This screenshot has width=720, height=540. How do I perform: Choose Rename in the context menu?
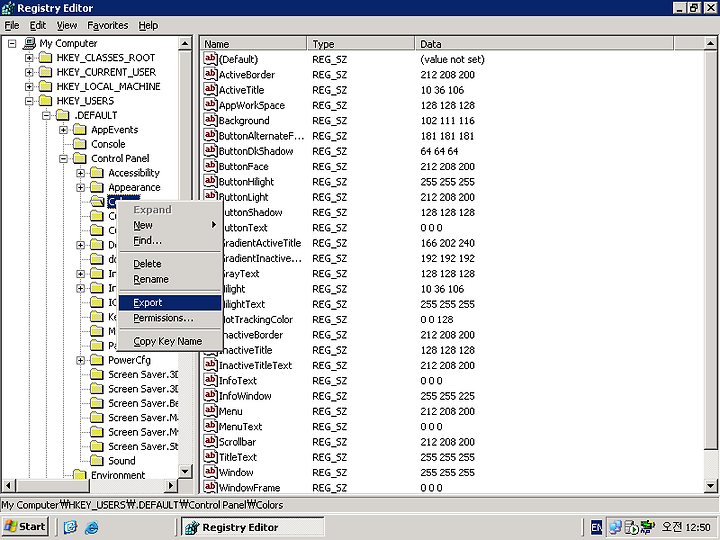170,279
